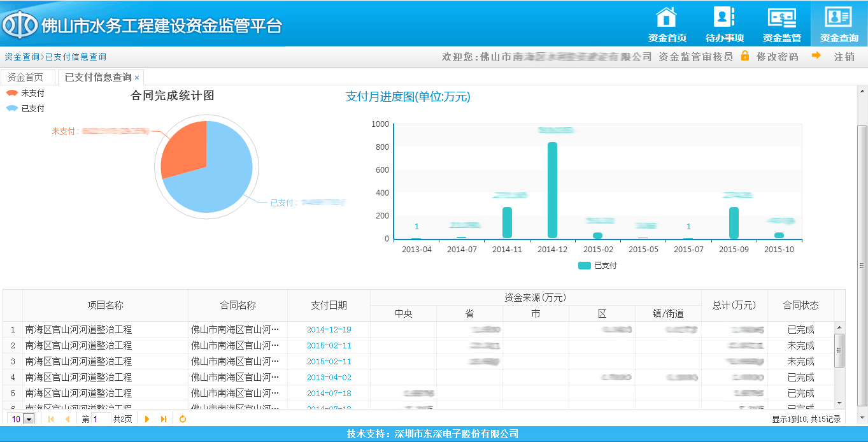Image resolution: width=868 pixels, height=442 pixels.
Task: Open 待办事项 contact book icon
Action: (x=724, y=18)
